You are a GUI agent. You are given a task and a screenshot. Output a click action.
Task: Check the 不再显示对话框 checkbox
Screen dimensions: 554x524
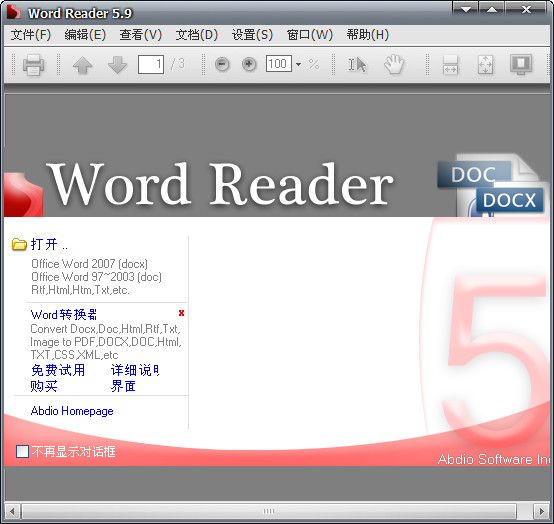[22, 451]
